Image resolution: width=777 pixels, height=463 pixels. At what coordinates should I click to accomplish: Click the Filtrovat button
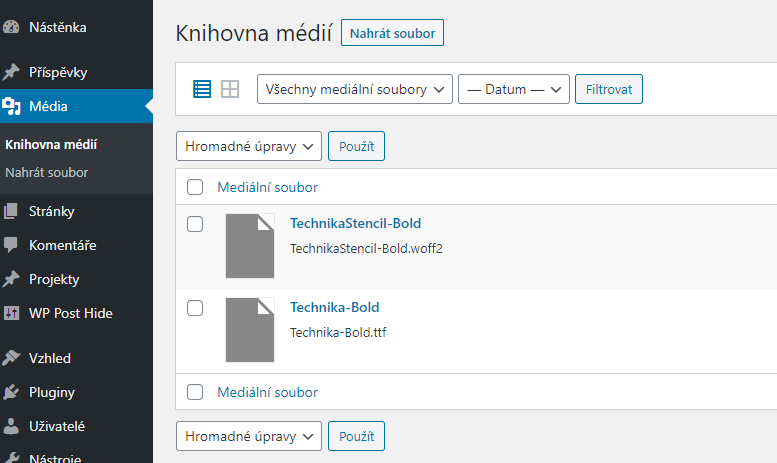[609, 89]
